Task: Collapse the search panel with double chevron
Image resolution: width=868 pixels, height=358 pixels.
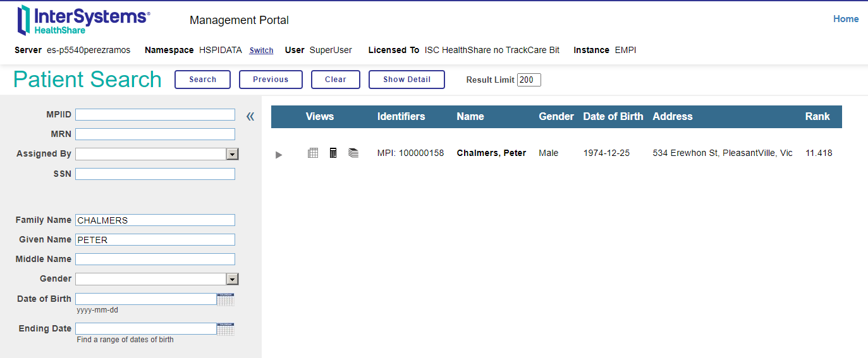Action: point(250,116)
